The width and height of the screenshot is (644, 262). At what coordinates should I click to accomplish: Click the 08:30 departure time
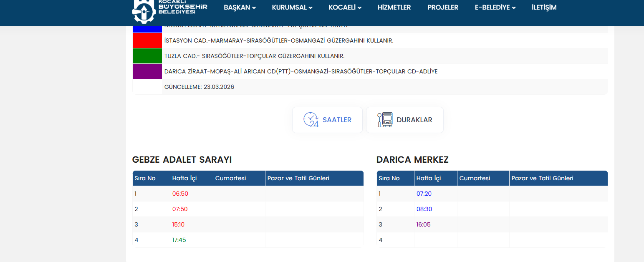[x=424, y=209]
